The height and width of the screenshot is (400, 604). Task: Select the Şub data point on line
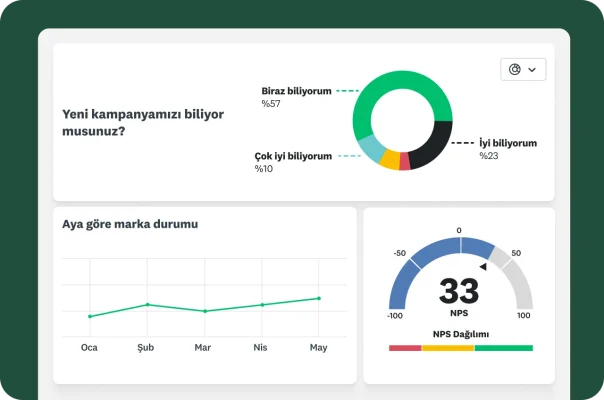click(x=147, y=304)
